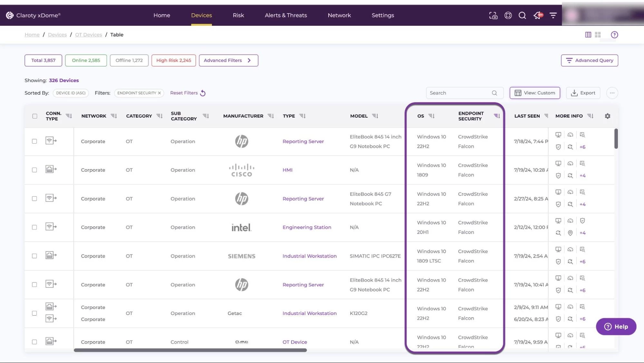
Task: Open table column settings gear icon
Action: (x=607, y=116)
